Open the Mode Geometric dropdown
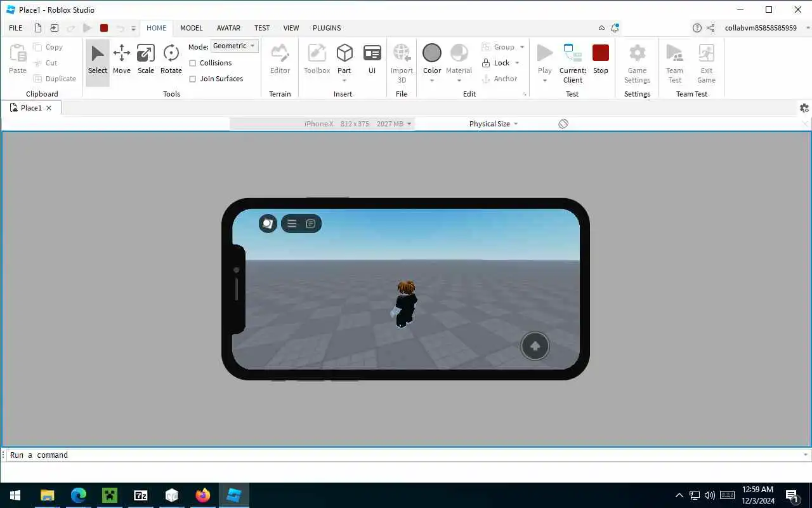 coord(235,46)
